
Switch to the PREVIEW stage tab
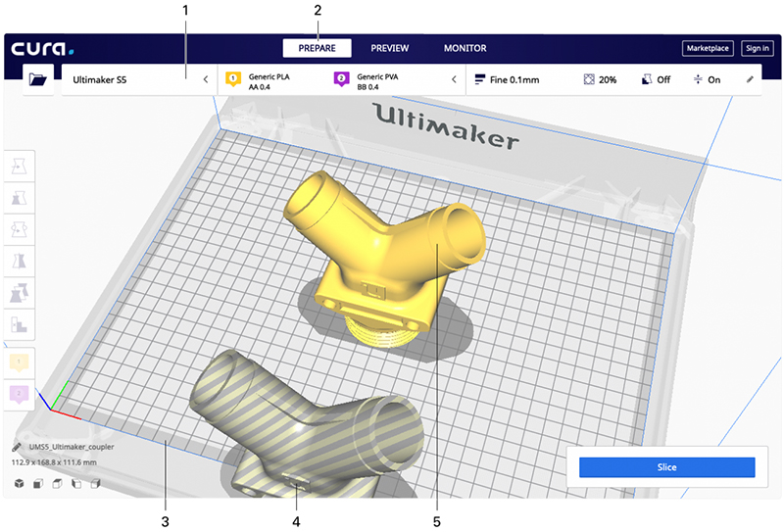point(389,48)
